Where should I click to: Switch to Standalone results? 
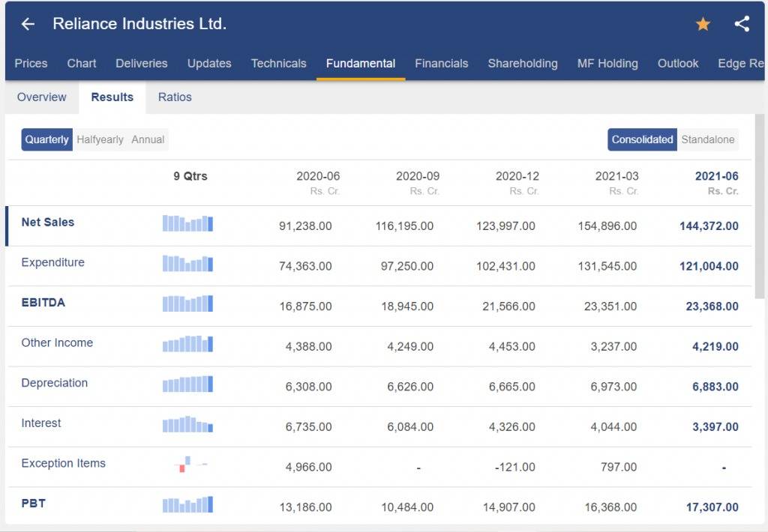[708, 139]
